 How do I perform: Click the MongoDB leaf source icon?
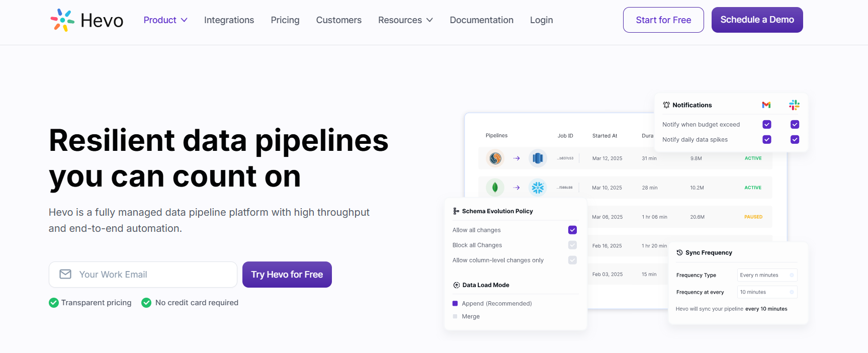point(495,188)
